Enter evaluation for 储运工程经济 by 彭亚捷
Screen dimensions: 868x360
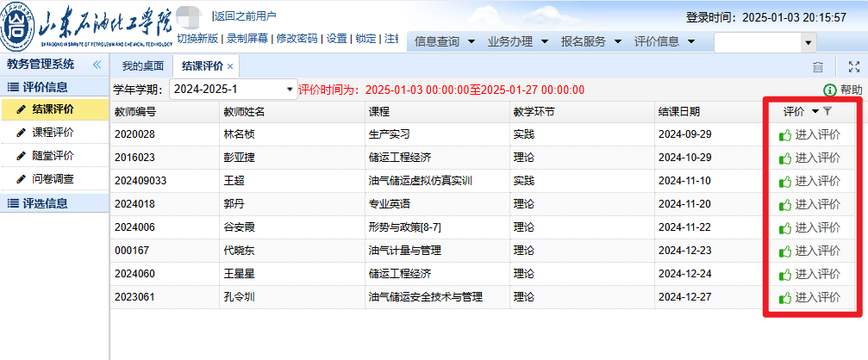click(809, 158)
